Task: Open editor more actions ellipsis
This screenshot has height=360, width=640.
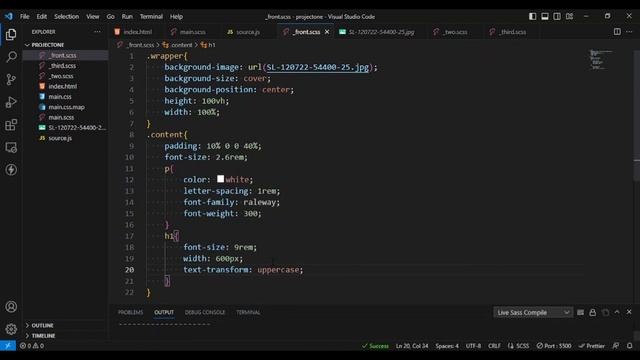Action: (x=629, y=31)
